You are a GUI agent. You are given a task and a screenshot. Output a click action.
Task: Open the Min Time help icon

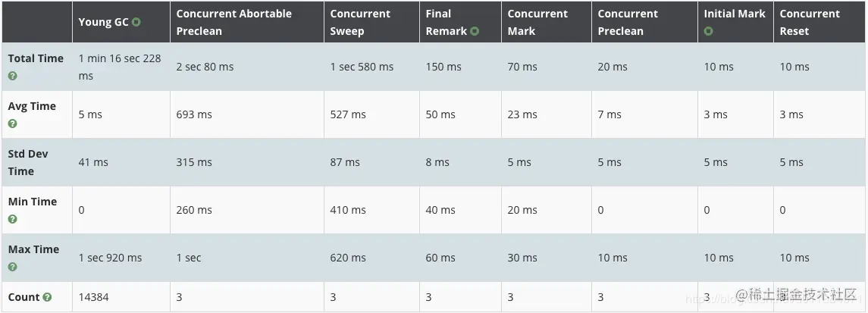pyautogui.click(x=12, y=219)
